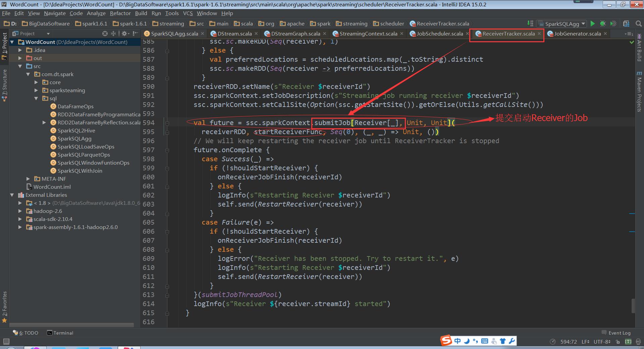Expand the core package
Image resolution: width=644 pixels, height=349 pixels.
point(36,82)
